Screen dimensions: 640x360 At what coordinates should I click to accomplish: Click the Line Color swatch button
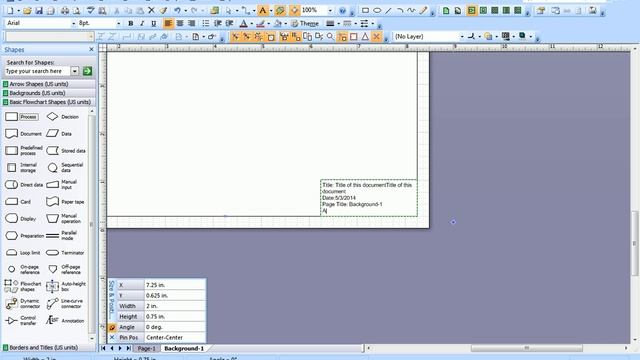[260, 24]
